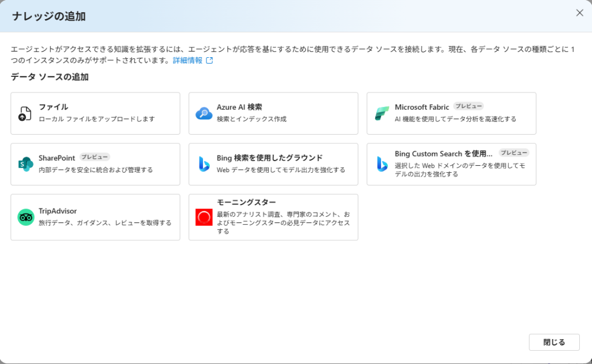
Task: Click the Microsoft Fabric logo icon
Action: click(x=382, y=113)
